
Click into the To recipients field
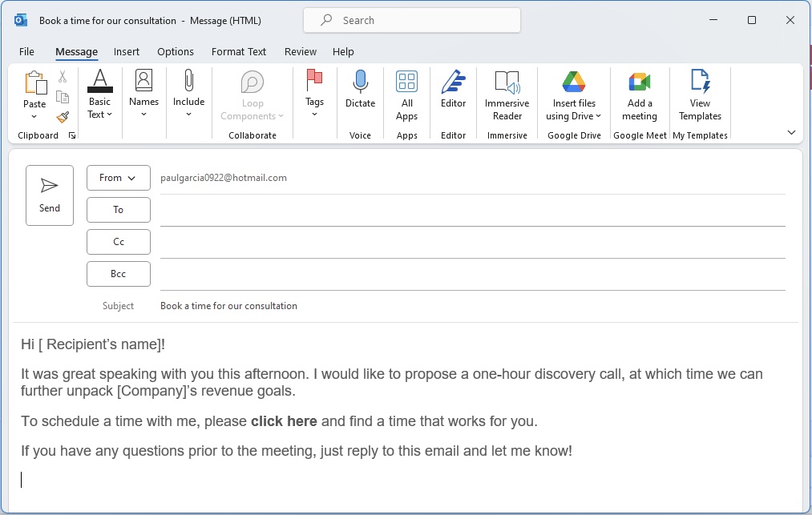(x=472, y=210)
